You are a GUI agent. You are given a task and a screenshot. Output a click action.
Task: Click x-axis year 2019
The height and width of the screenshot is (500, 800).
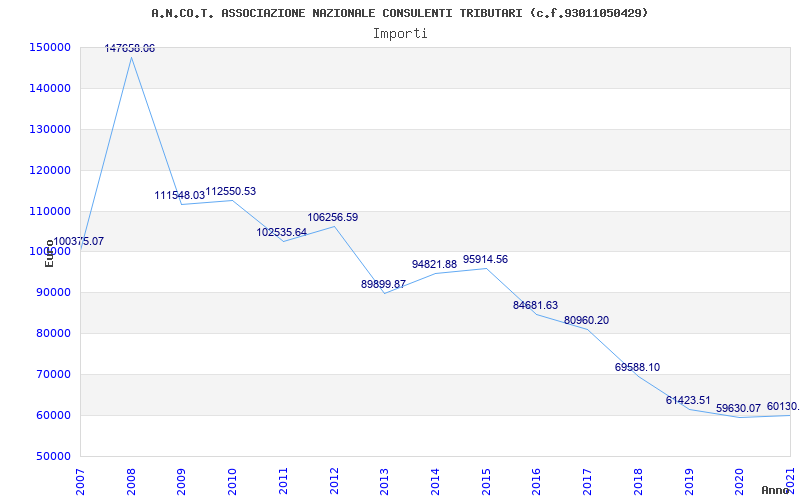689,482
